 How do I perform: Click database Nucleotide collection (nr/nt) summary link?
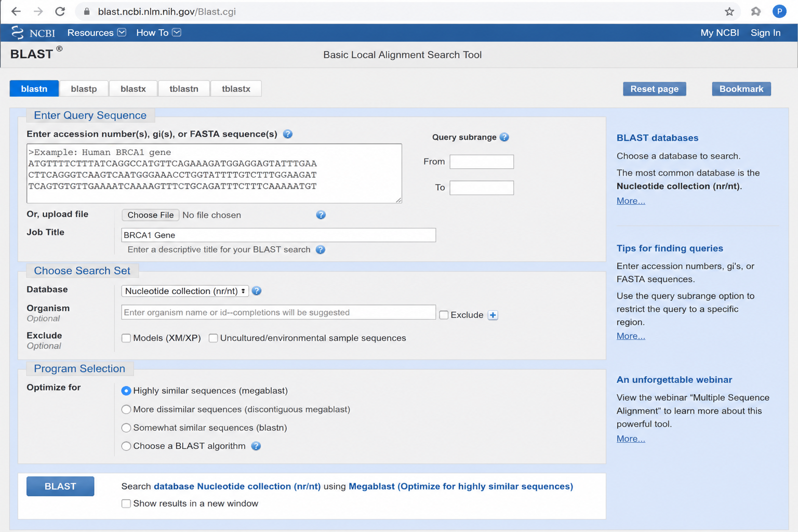coord(237,486)
